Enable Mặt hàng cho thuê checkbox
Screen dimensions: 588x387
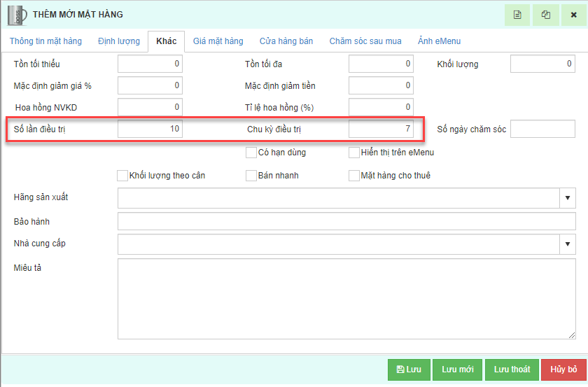coord(354,176)
